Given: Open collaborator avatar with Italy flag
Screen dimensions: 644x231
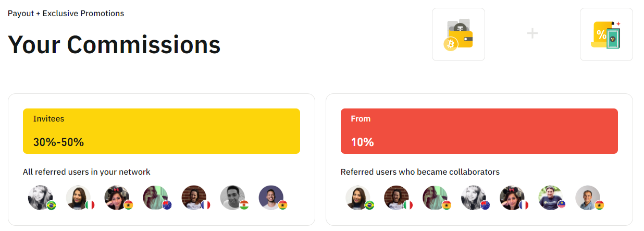Looking at the screenshot, I should (398, 198).
